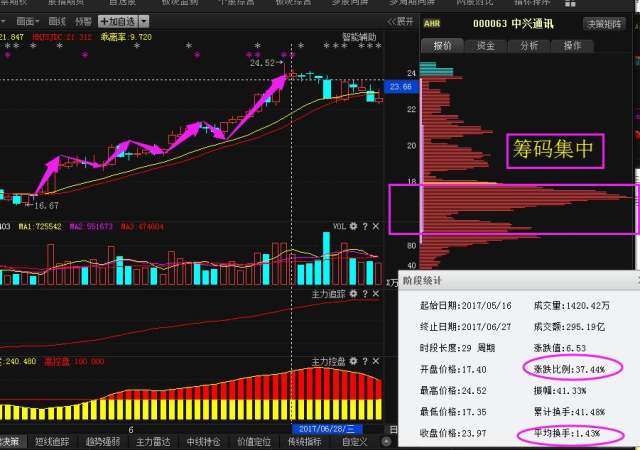Open settings gear of 主力控盘 panel
The image size is (640, 450).
point(352,360)
